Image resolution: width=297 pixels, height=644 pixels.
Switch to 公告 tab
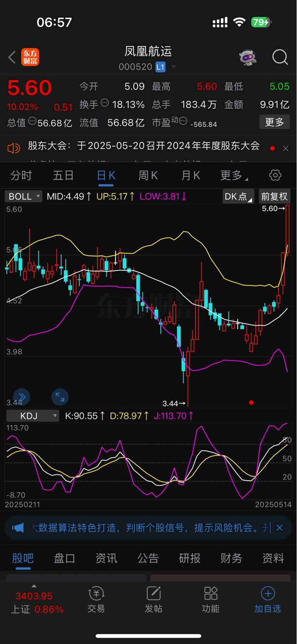pos(148,558)
